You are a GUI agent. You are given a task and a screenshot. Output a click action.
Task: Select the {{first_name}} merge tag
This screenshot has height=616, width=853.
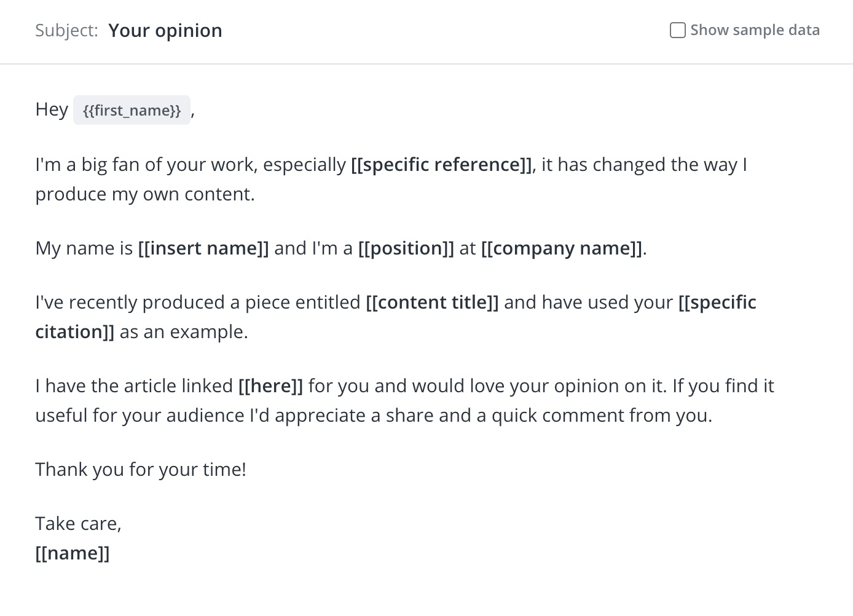click(x=132, y=111)
